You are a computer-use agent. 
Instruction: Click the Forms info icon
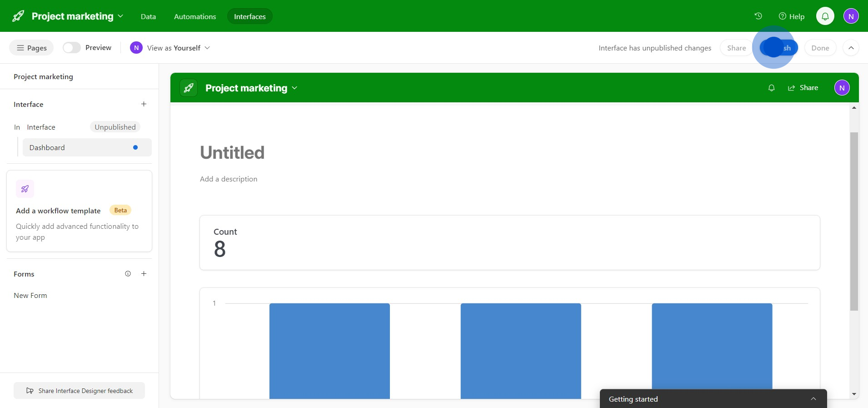128,274
